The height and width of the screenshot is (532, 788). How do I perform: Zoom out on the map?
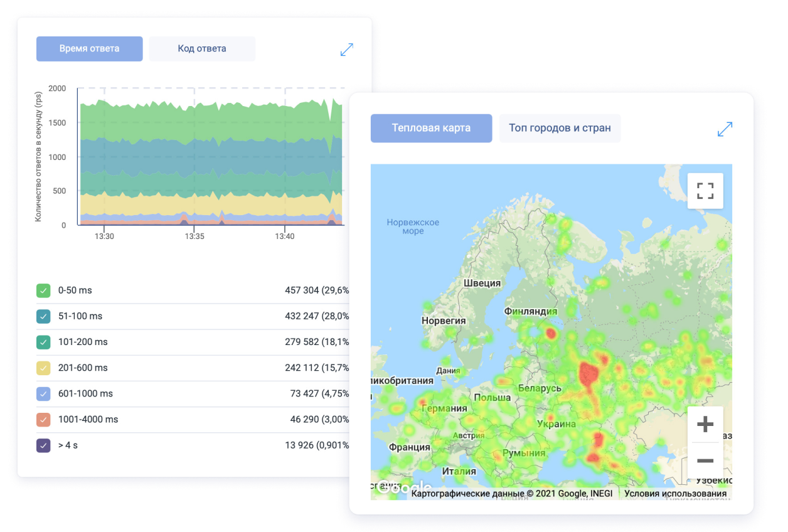(705, 461)
